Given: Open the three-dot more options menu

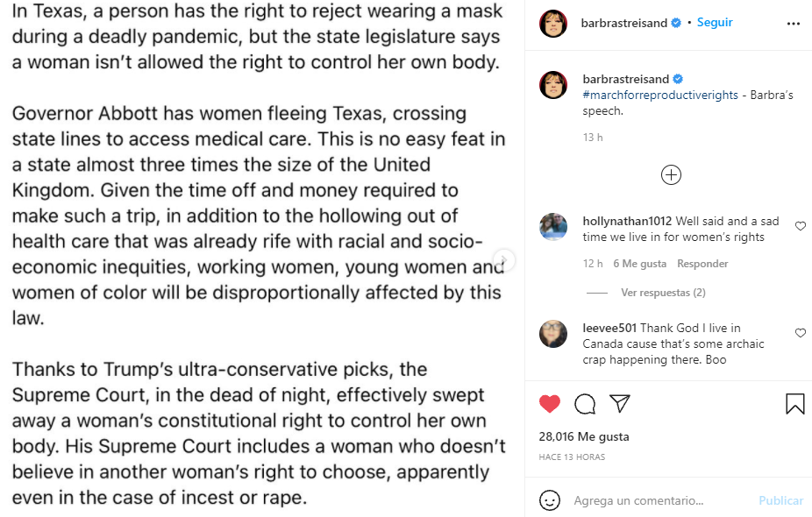Looking at the screenshot, I should point(794,24).
